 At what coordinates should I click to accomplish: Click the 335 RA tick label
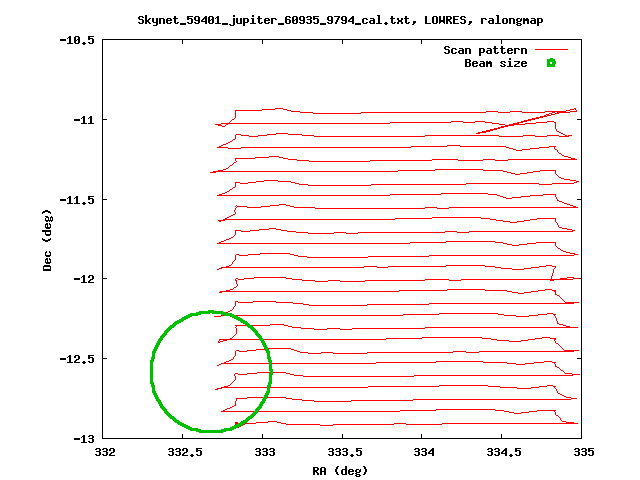point(584,452)
